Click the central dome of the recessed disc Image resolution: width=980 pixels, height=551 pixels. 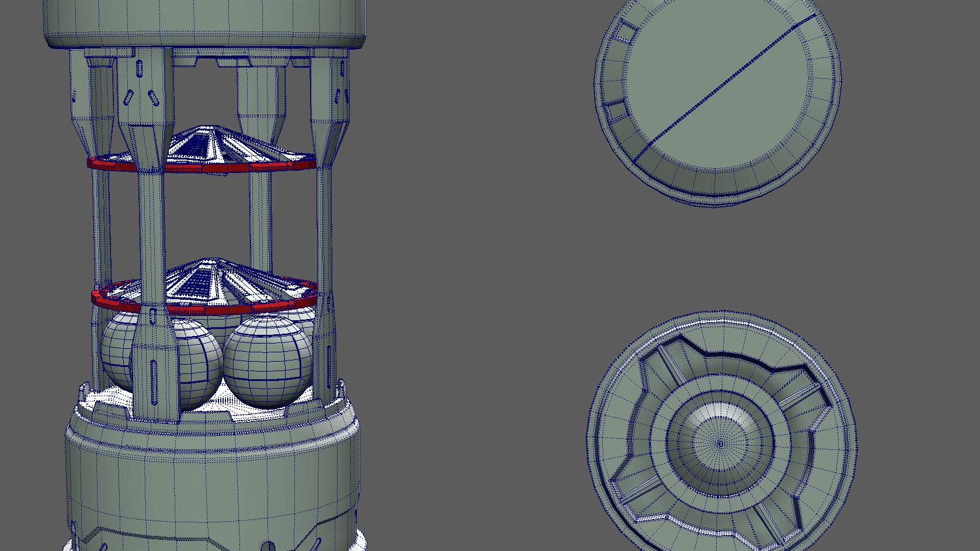point(720,443)
